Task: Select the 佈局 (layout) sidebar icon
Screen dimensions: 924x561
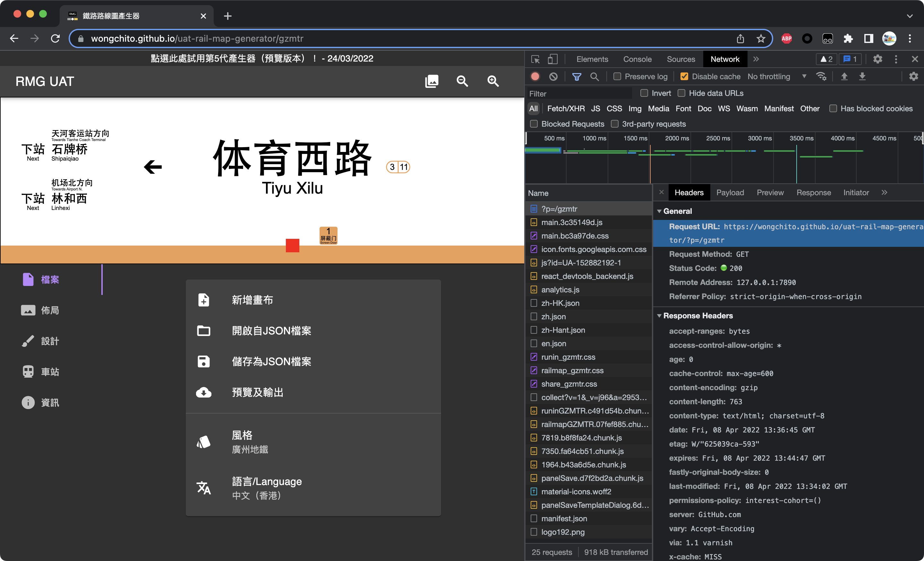Action: tap(28, 310)
